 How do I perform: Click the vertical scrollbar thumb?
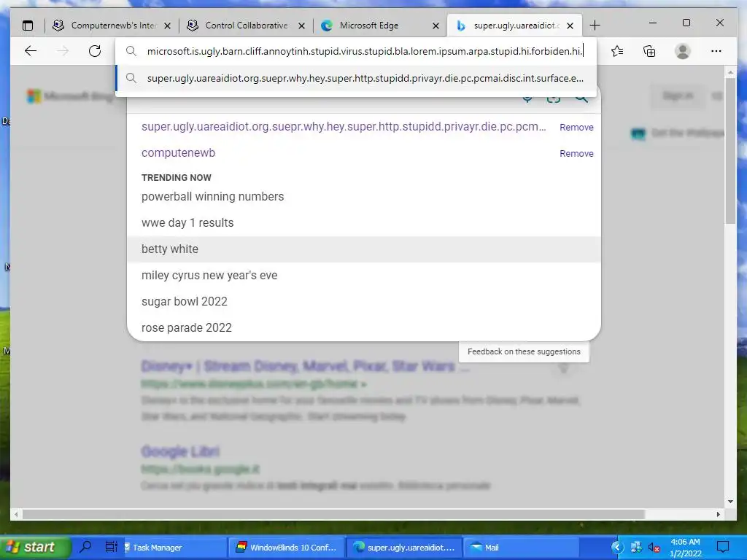tap(730, 150)
